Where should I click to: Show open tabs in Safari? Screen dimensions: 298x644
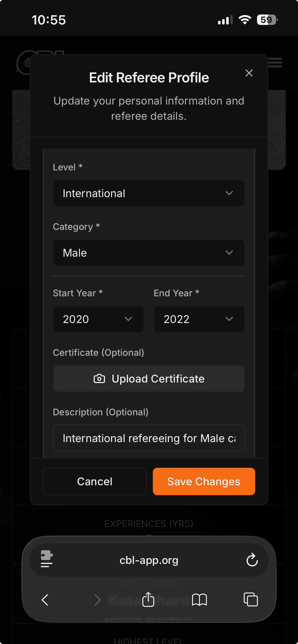(x=251, y=600)
